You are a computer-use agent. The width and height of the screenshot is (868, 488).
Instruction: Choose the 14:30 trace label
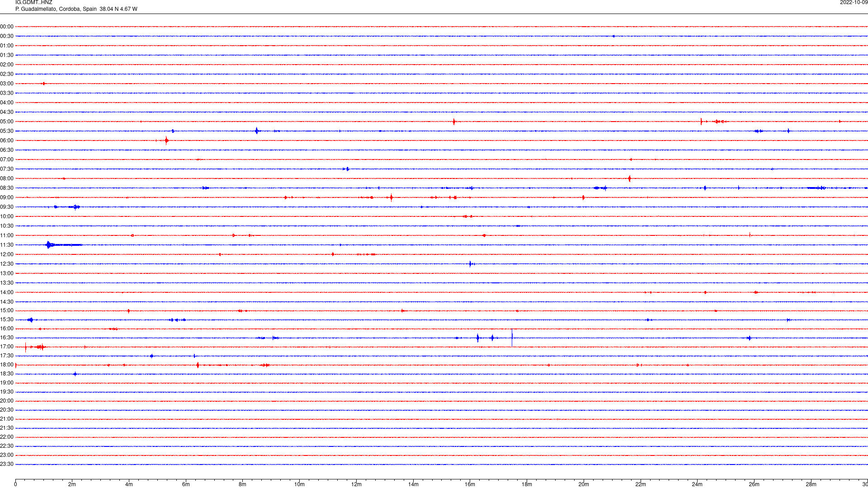point(7,302)
